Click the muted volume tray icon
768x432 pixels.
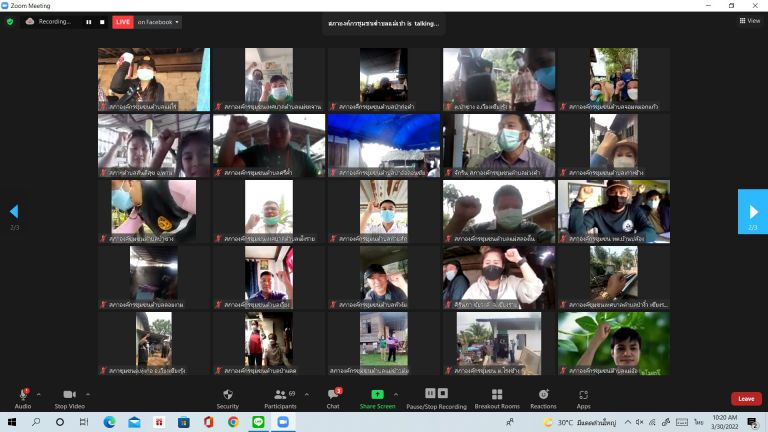[x=640, y=422]
